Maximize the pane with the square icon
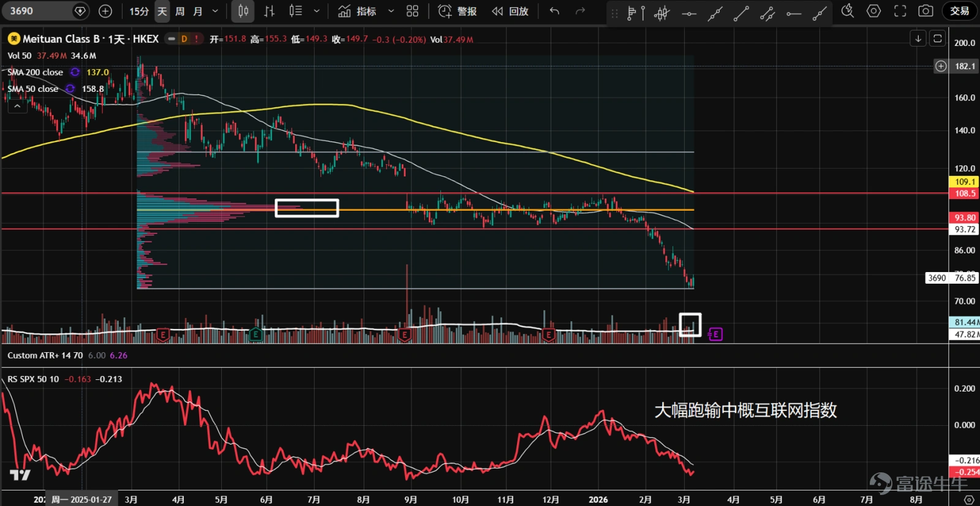 (938, 39)
